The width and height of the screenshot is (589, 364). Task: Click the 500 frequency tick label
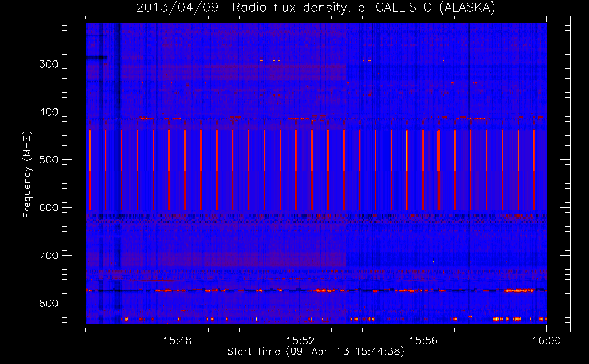(x=49, y=160)
